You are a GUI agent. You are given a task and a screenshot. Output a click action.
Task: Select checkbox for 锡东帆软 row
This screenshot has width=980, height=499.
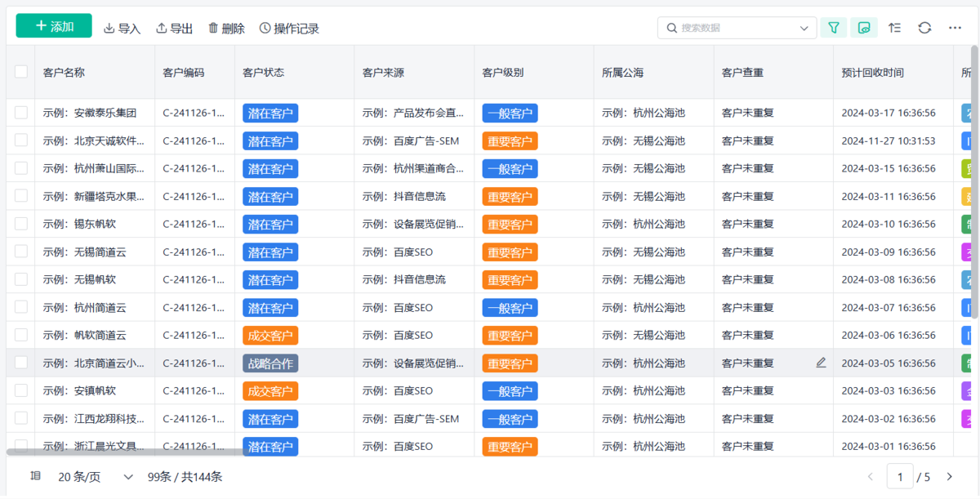click(x=21, y=224)
